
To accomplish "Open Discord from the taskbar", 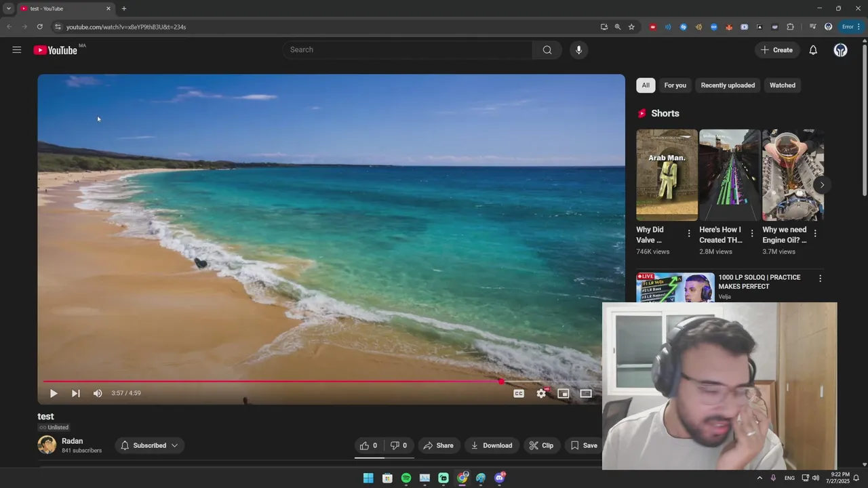I will (500, 478).
